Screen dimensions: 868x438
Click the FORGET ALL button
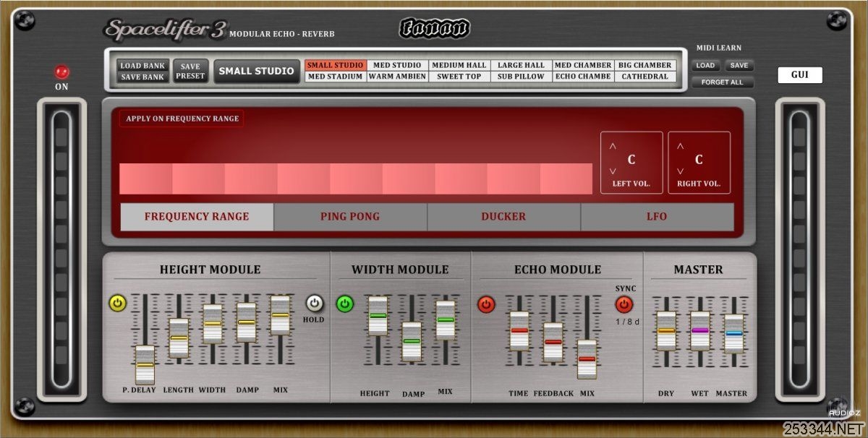(x=723, y=82)
